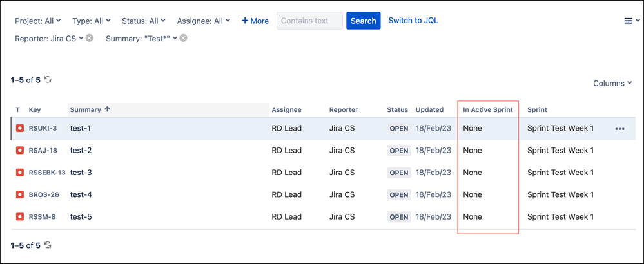Expand the Reporter: Jira CS filter dropdown
Image resolution: width=644 pixels, height=264 pixels.
click(49, 38)
